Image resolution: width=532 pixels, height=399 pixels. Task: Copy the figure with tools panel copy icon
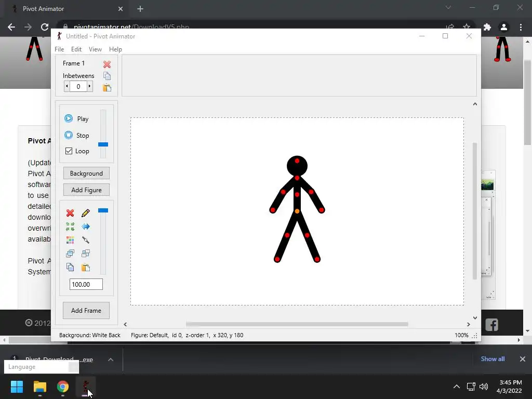[x=70, y=268]
